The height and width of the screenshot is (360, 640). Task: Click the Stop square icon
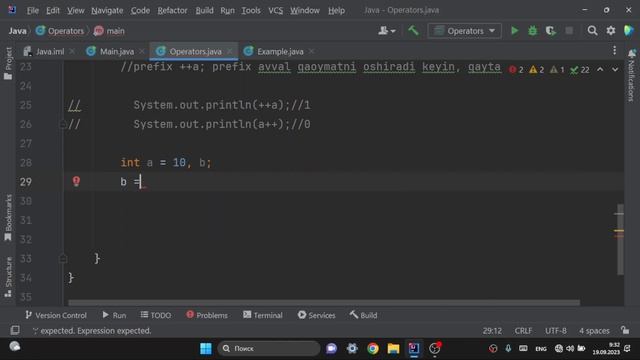(569, 31)
